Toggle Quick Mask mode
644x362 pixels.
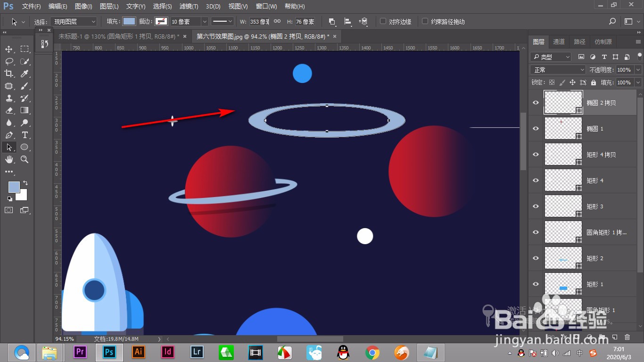(x=9, y=210)
